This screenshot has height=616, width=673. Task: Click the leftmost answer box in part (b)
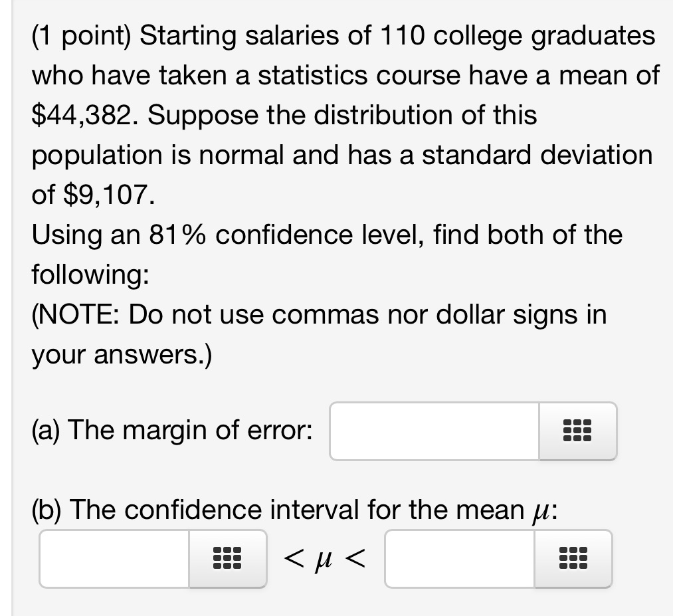pos(113,559)
